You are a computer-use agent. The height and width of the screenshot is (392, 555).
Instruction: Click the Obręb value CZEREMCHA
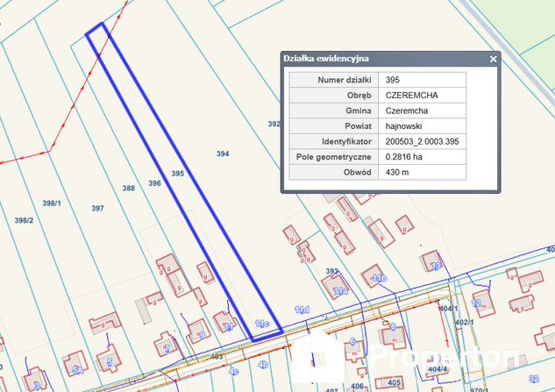[x=411, y=95]
